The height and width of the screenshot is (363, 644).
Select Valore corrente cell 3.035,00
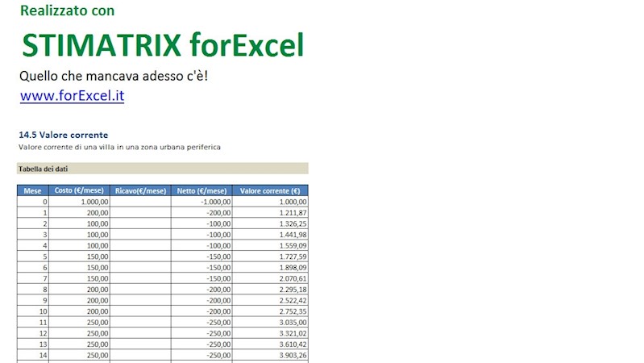[270, 323]
